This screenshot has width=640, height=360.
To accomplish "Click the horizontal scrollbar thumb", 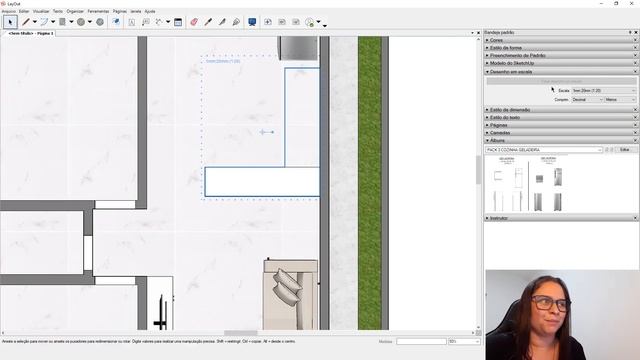I will tap(241, 333).
